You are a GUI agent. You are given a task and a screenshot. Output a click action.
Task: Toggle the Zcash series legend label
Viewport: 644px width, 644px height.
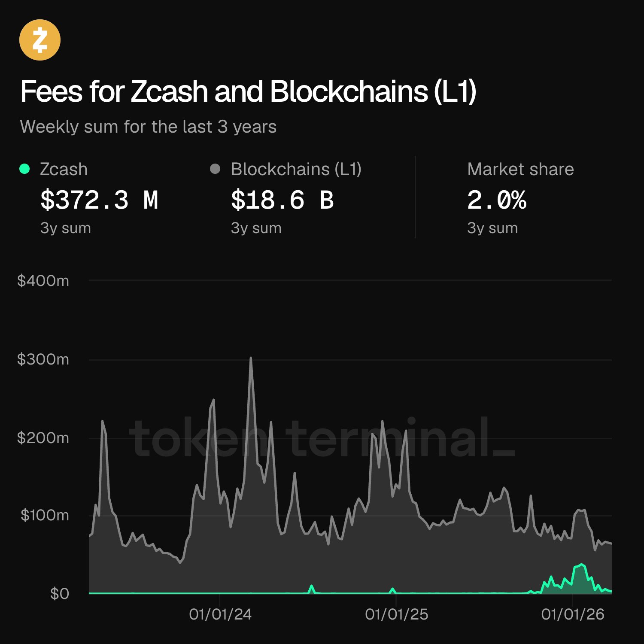click(x=64, y=169)
